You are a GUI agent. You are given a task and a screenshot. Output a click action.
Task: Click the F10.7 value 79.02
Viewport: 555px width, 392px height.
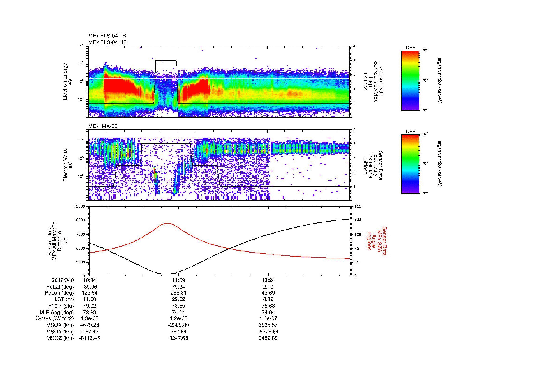[89, 306]
